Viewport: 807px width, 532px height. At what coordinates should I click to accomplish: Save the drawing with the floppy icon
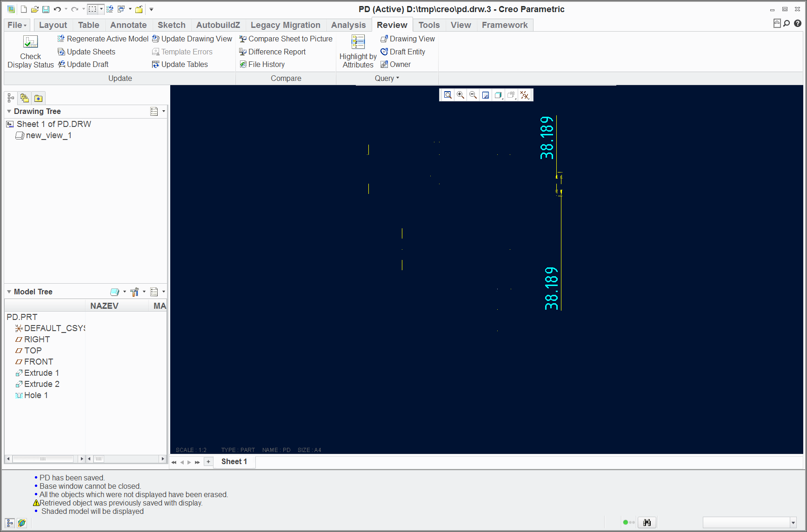[46, 9]
